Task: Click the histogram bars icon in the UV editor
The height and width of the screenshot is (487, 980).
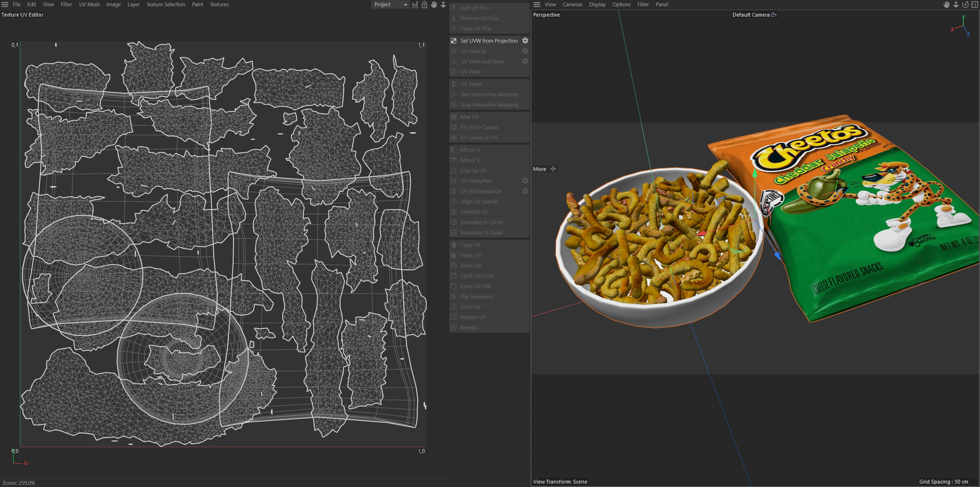Action: (415, 5)
